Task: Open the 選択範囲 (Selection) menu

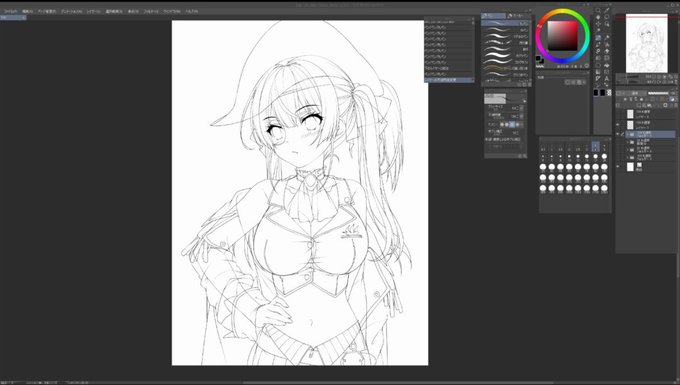Action: [x=114, y=11]
